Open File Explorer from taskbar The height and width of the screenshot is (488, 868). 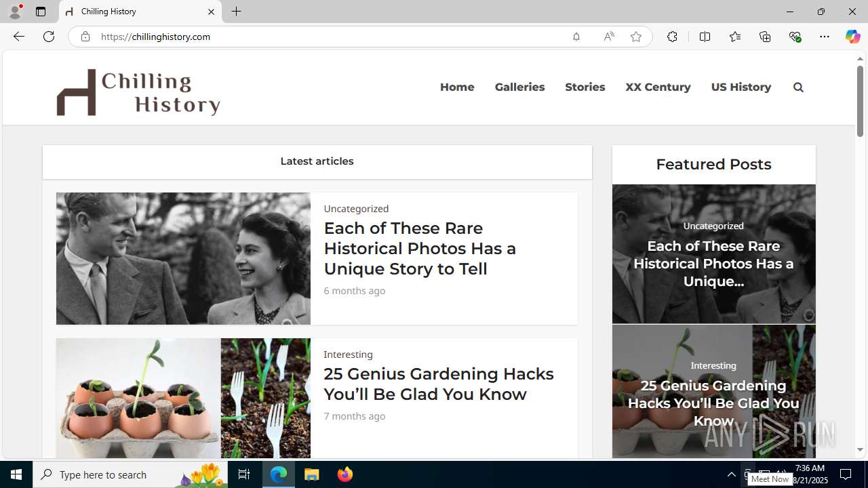(312, 474)
